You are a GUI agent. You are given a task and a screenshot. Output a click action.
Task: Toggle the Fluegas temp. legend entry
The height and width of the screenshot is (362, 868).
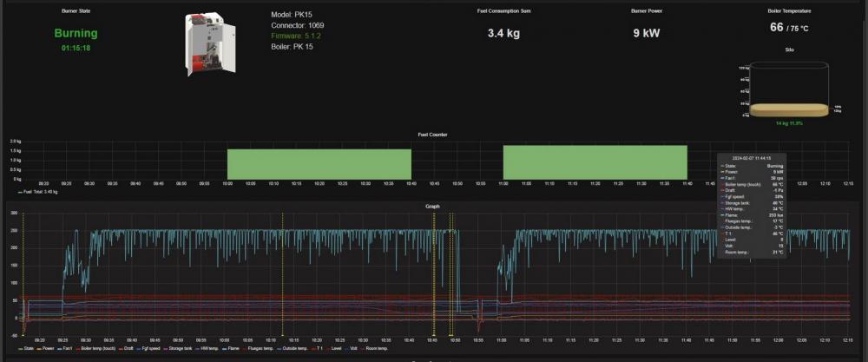click(x=258, y=349)
